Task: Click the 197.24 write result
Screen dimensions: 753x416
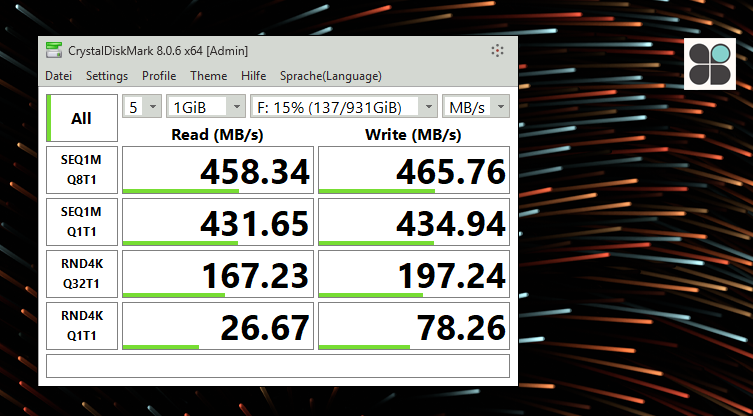Action: click(x=414, y=274)
